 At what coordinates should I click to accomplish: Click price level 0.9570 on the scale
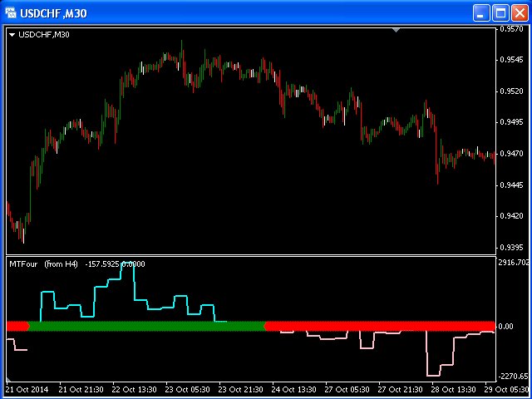(512, 29)
